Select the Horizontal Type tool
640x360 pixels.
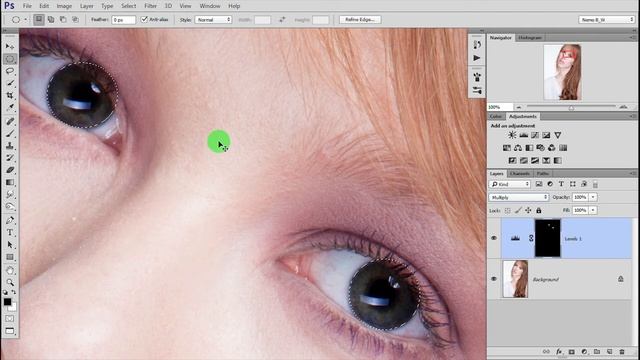[x=10, y=233]
